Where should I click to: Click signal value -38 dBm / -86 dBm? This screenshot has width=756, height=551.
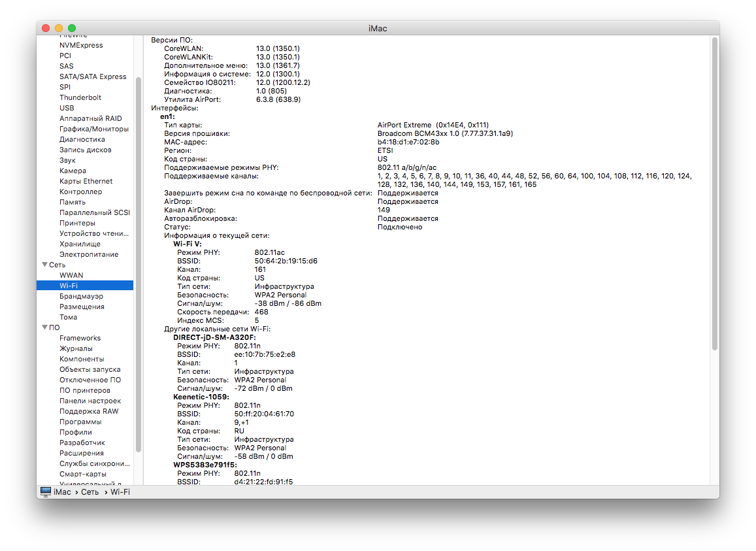[288, 303]
